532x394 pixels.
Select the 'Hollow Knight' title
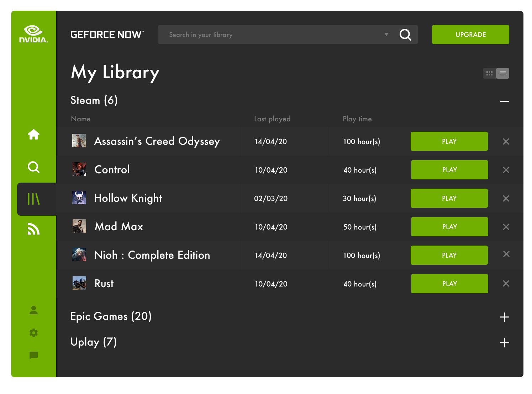coord(128,198)
